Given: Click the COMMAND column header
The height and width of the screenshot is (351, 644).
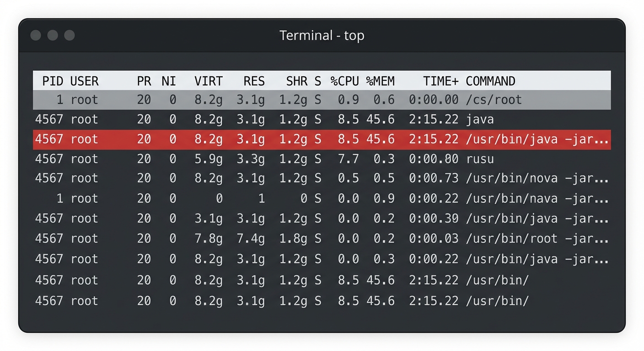Looking at the screenshot, I should [x=490, y=81].
